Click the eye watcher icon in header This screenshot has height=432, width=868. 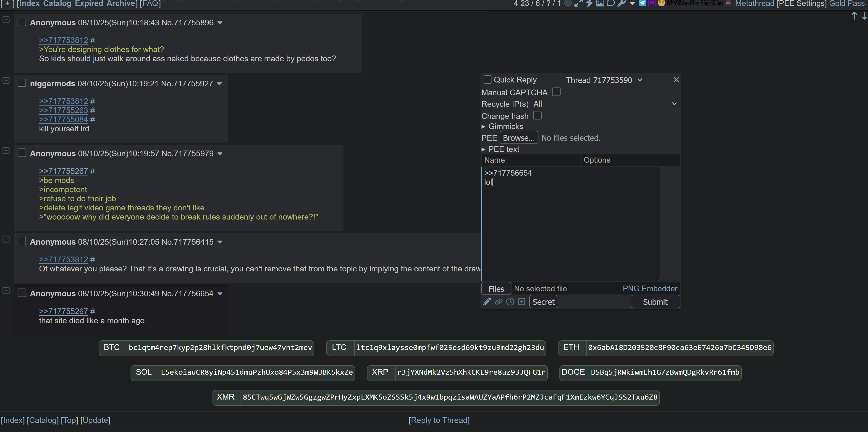(x=568, y=3)
